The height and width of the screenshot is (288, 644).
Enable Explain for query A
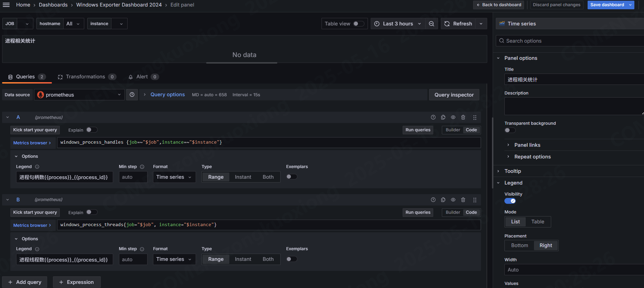point(92,130)
